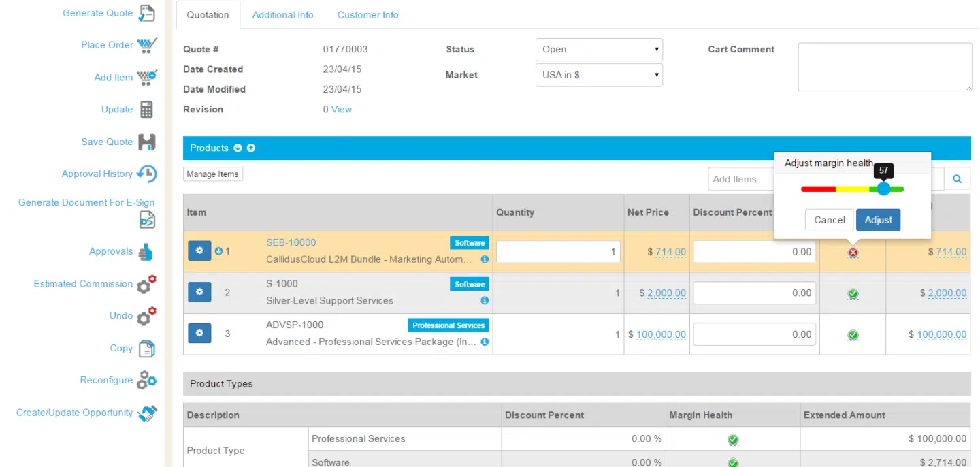
Task: Switch to the Additional Info tab
Action: point(282,14)
